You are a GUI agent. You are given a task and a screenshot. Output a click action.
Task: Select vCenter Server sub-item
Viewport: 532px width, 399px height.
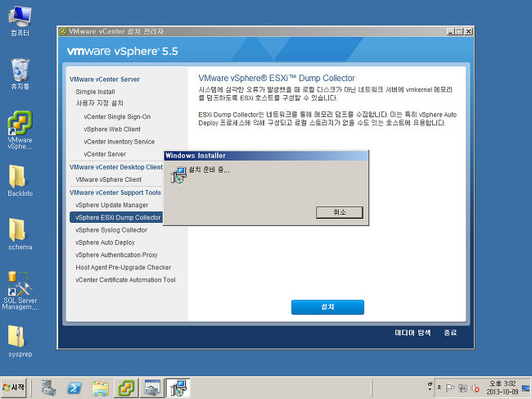pos(105,154)
